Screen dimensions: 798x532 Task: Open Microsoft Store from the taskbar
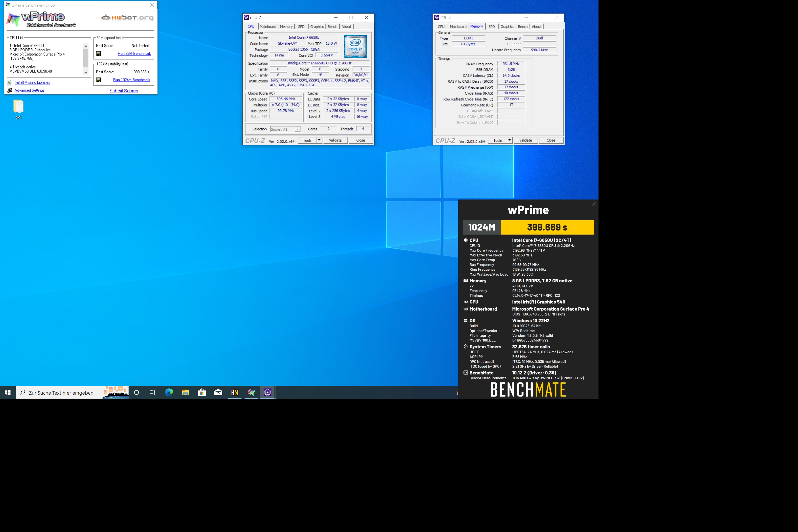coord(202,393)
